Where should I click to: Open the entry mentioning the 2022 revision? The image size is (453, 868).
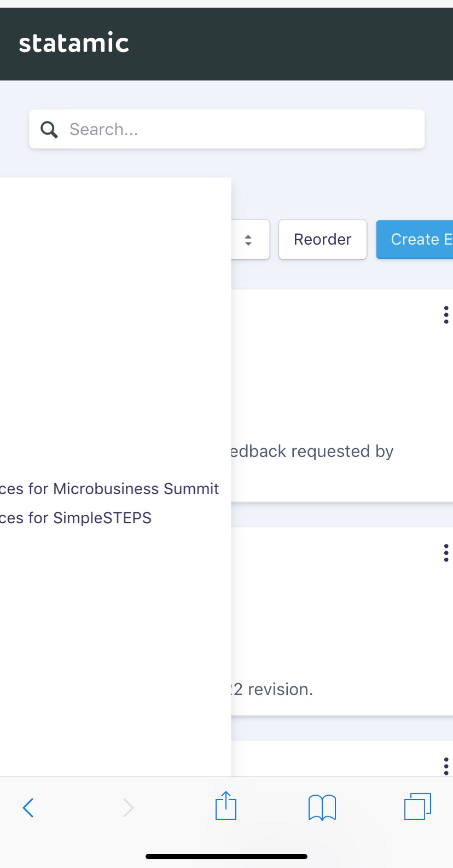(274, 688)
